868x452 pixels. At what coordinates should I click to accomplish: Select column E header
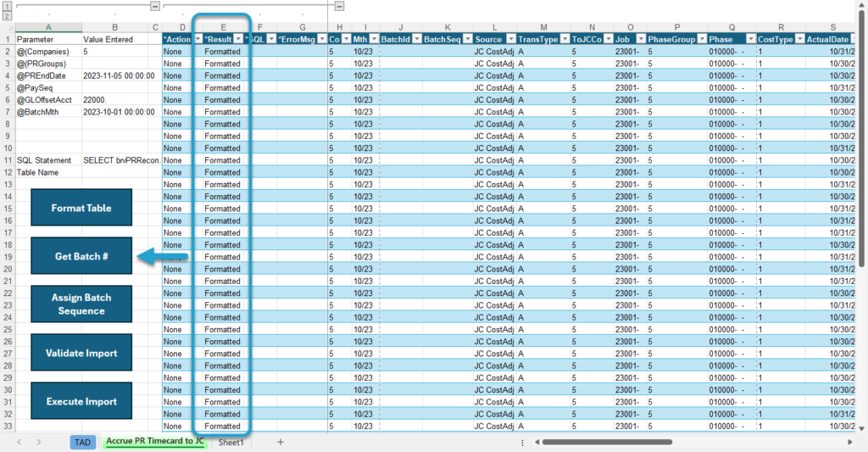223,27
